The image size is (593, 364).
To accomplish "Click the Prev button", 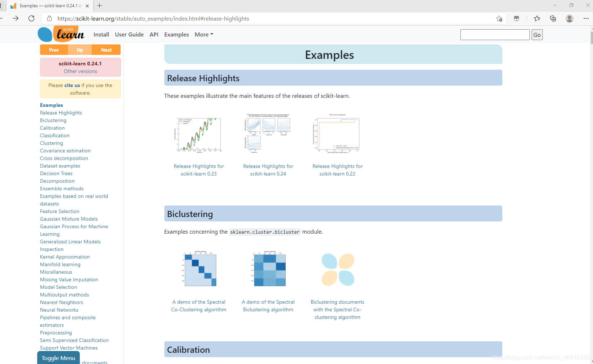I will coord(54,50).
